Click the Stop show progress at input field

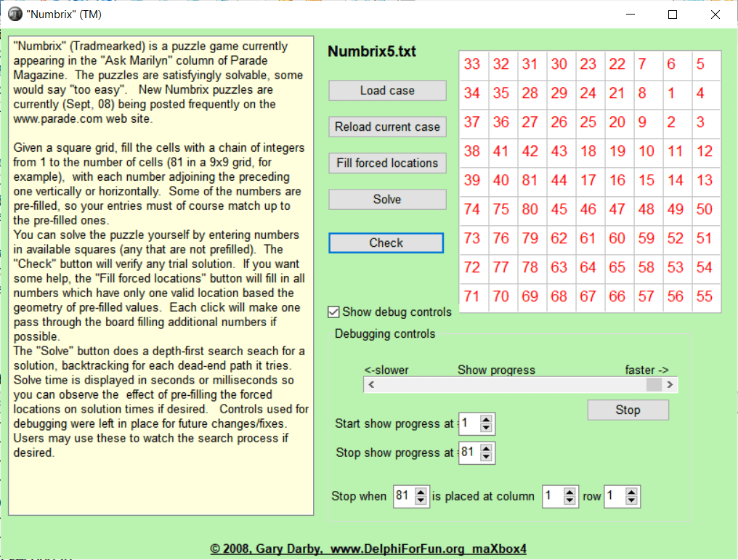[469, 453]
